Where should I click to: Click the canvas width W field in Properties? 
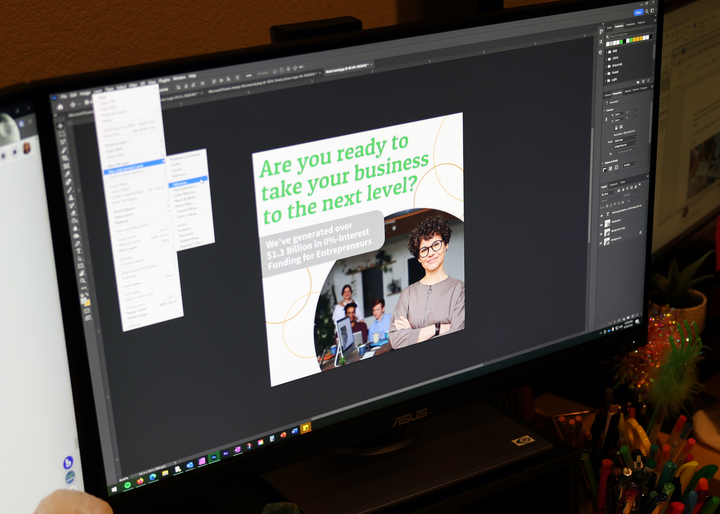coord(618,114)
